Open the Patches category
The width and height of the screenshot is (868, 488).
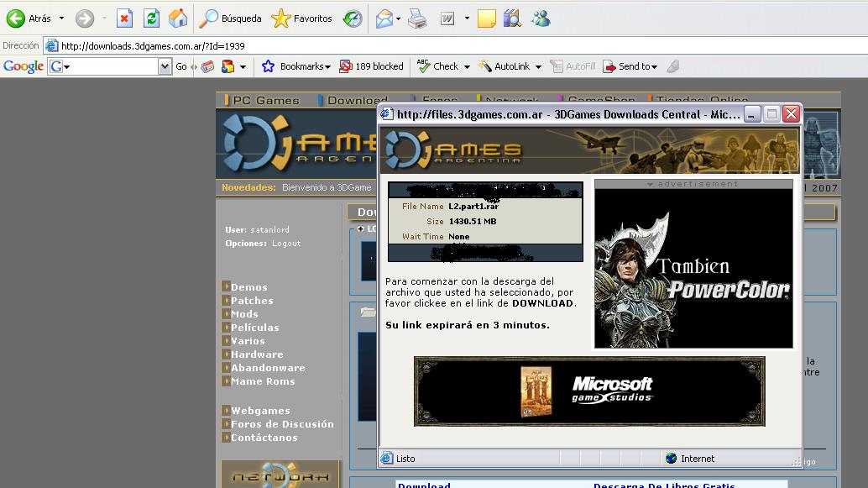[252, 300]
